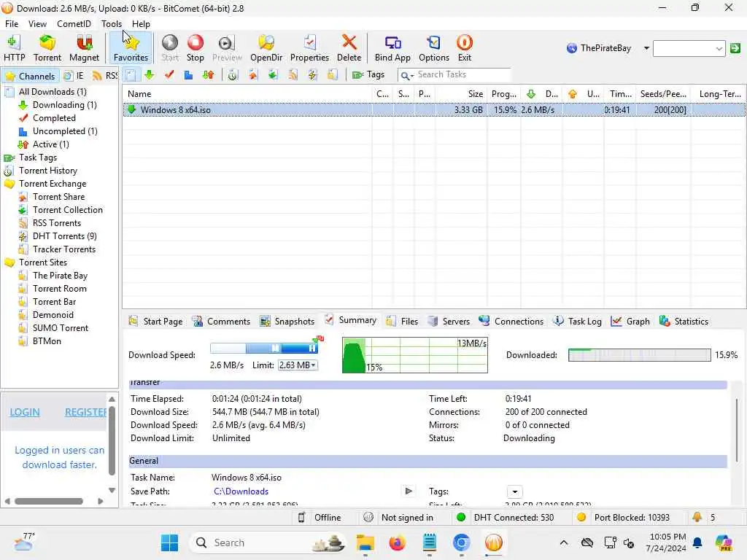Open the Tools menu
This screenshot has height=560, width=747.
[x=112, y=24]
